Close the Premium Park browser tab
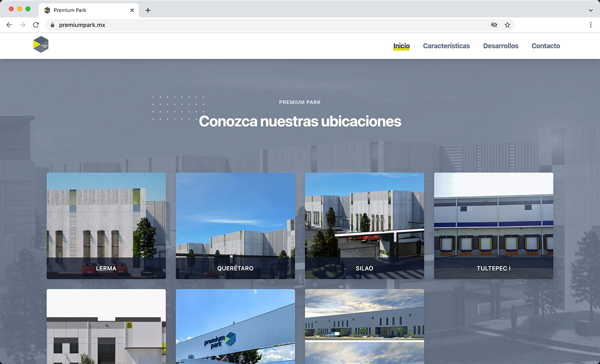The image size is (600, 364). coord(132,10)
